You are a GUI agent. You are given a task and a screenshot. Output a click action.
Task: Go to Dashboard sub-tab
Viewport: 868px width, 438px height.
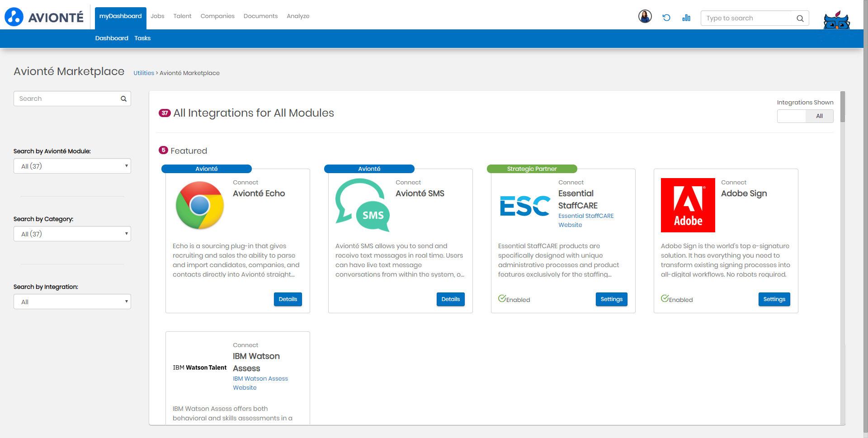pyautogui.click(x=112, y=38)
